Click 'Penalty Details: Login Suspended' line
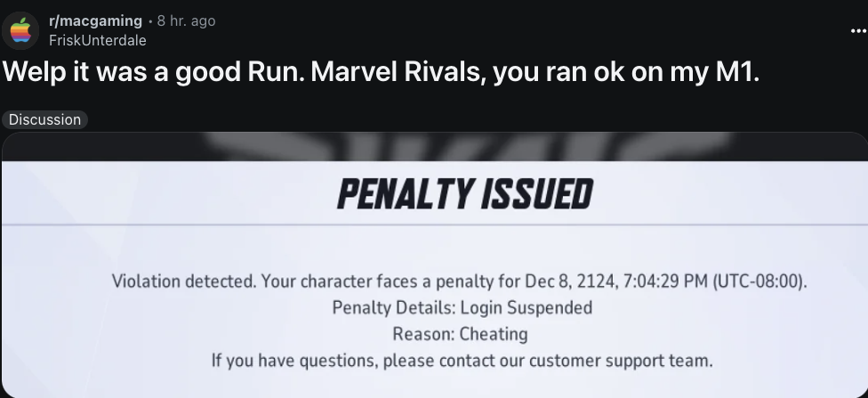This screenshot has width=868, height=398. 462,308
